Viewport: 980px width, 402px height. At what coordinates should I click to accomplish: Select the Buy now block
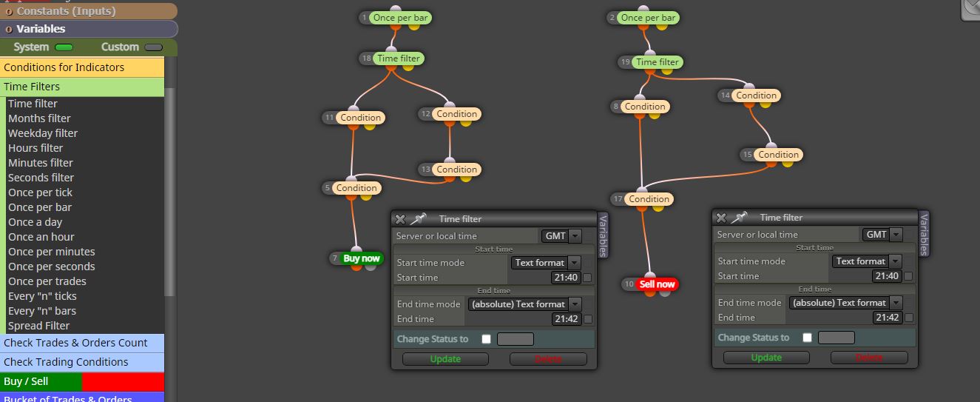click(361, 258)
